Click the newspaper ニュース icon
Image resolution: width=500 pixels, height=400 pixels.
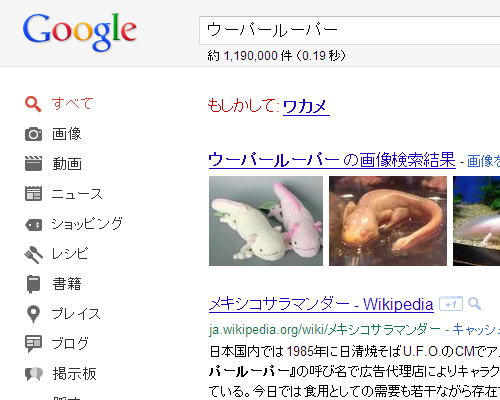tap(33, 194)
